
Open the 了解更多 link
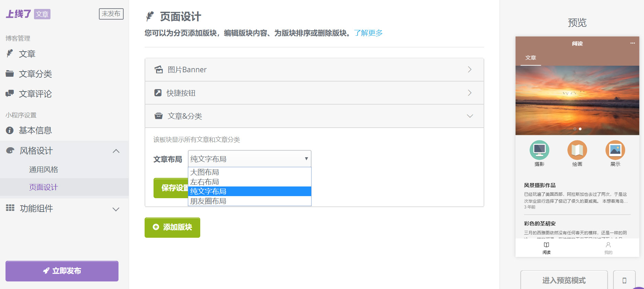pos(368,33)
